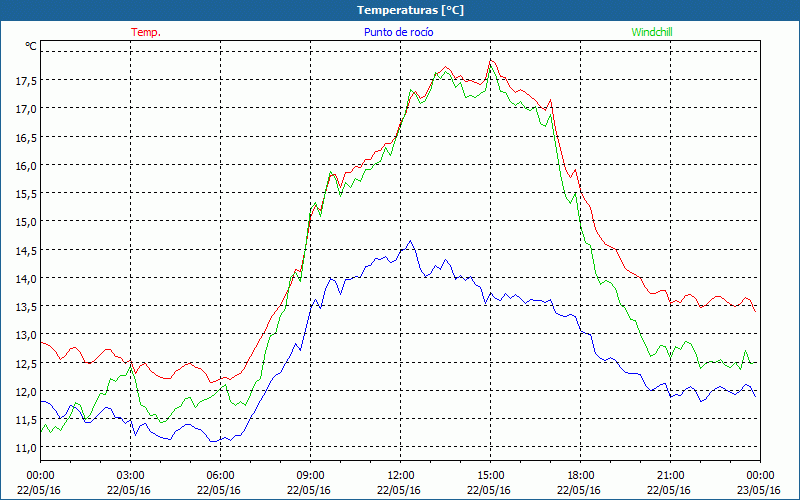800x500 pixels.
Task: Click the 03:00 time axis label
Action: [130, 476]
